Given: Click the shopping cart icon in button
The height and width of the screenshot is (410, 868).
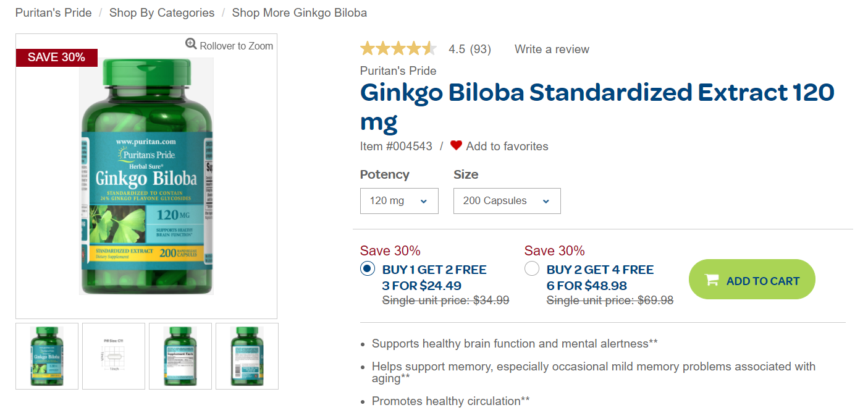Looking at the screenshot, I should click(x=712, y=280).
